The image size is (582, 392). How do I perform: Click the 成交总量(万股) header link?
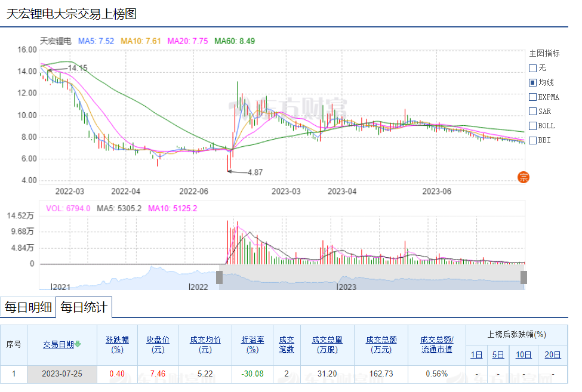click(x=327, y=344)
